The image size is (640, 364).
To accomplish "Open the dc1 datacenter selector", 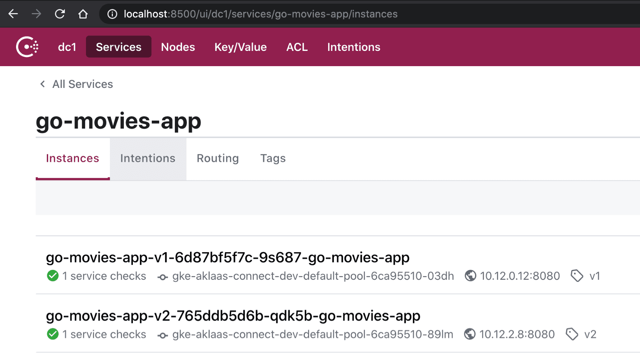I will coord(67,47).
